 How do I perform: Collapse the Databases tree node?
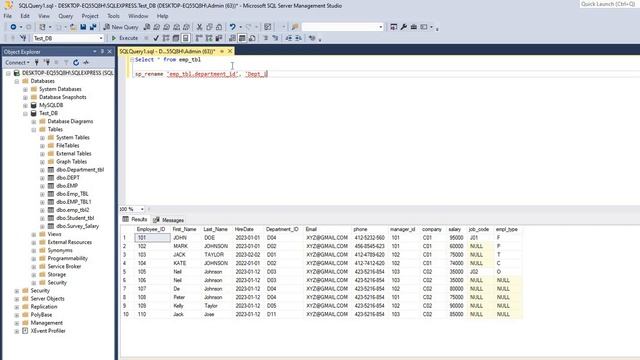tap(17, 81)
